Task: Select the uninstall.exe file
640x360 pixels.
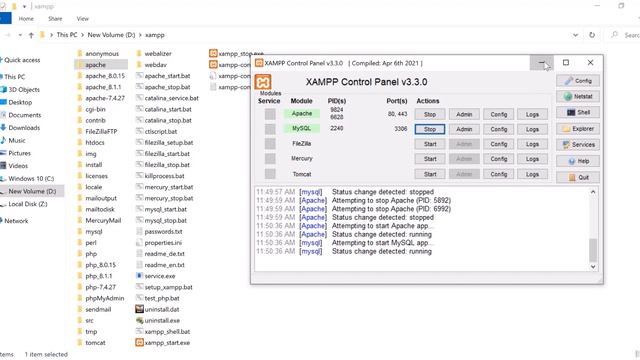Action: click(158, 320)
